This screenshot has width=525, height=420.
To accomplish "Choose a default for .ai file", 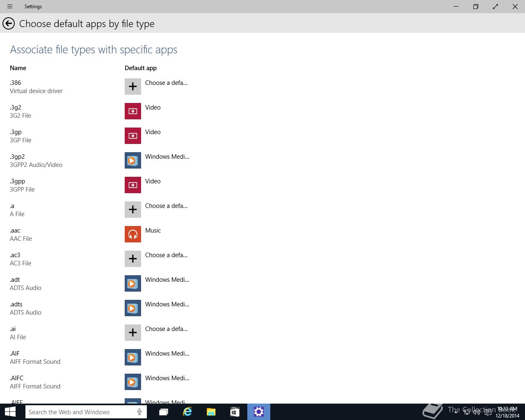I will pyautogui.click(x=166, y=329).
